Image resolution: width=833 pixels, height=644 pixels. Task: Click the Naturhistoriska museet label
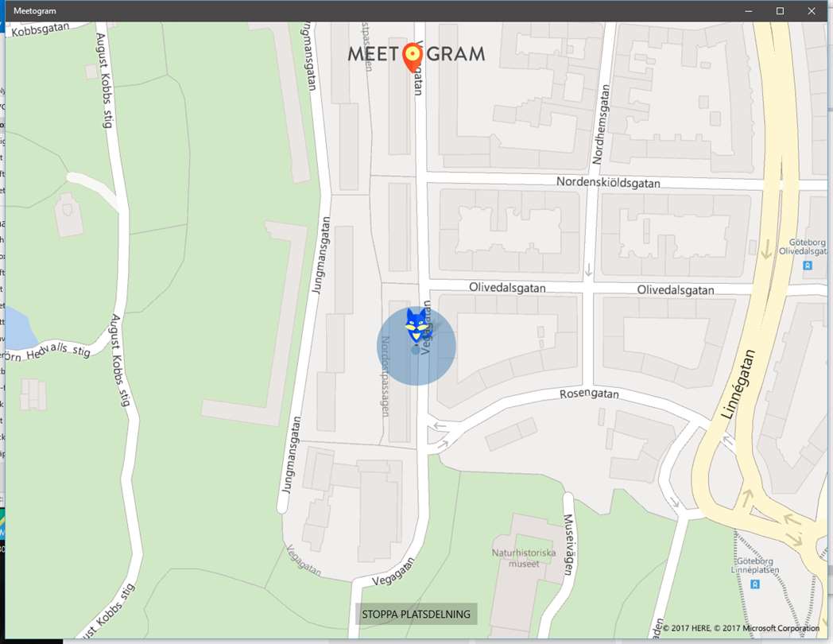[523, 558]
